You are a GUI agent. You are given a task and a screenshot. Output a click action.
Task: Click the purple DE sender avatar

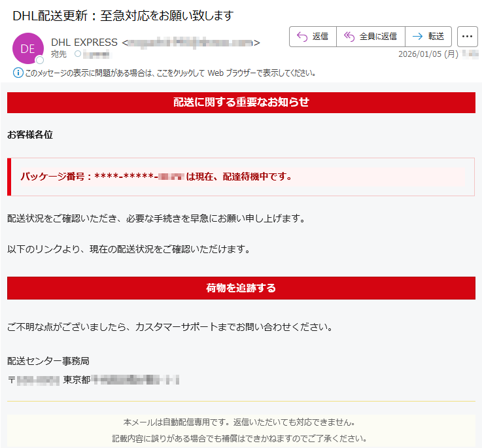27,48
